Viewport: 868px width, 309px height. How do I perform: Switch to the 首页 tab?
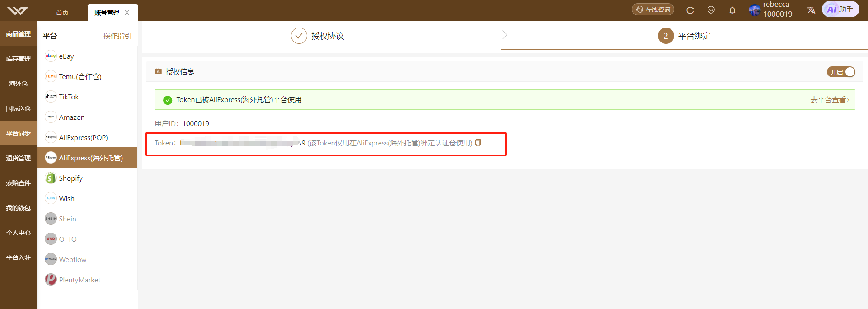(62, 13)
